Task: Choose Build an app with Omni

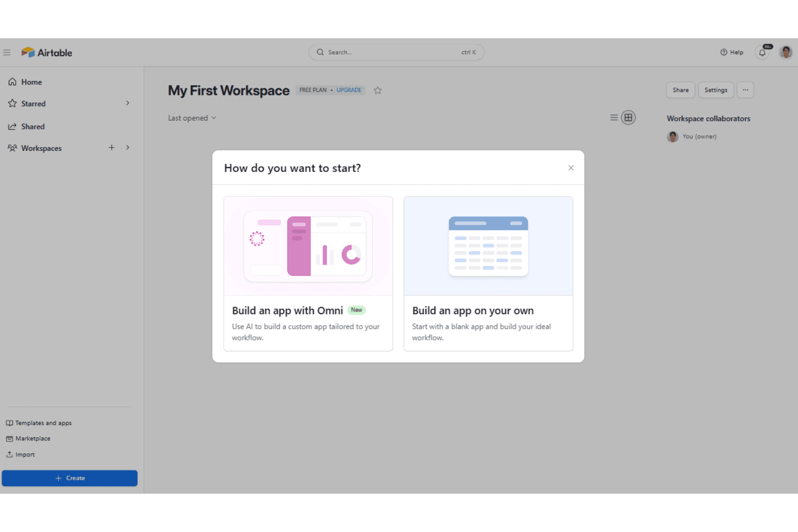Action: pyautogui.click(x=308, y=274)
